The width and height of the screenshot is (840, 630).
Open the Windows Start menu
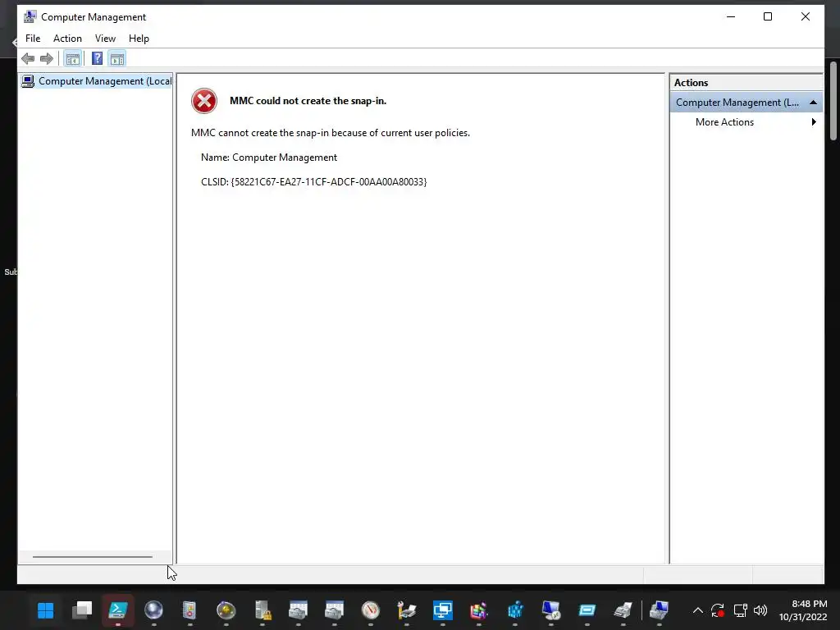pyautogui.click(x=46, y=610)
